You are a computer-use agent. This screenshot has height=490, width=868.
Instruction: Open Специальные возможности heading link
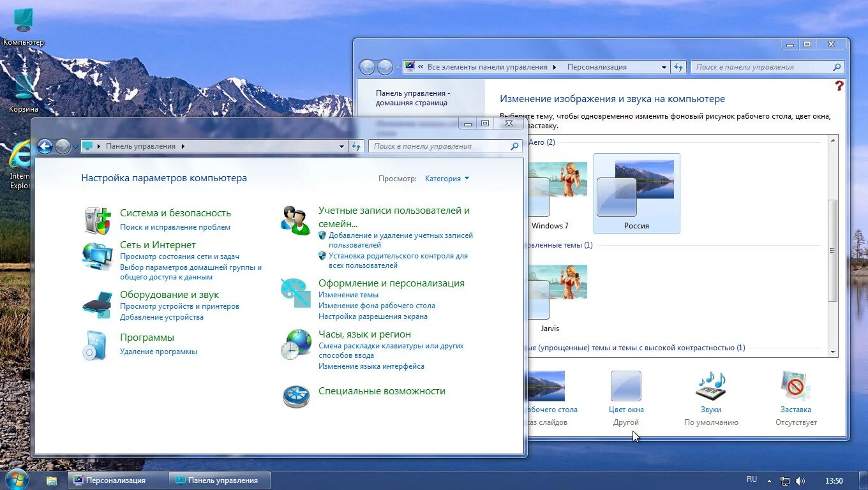pos(382,391)
